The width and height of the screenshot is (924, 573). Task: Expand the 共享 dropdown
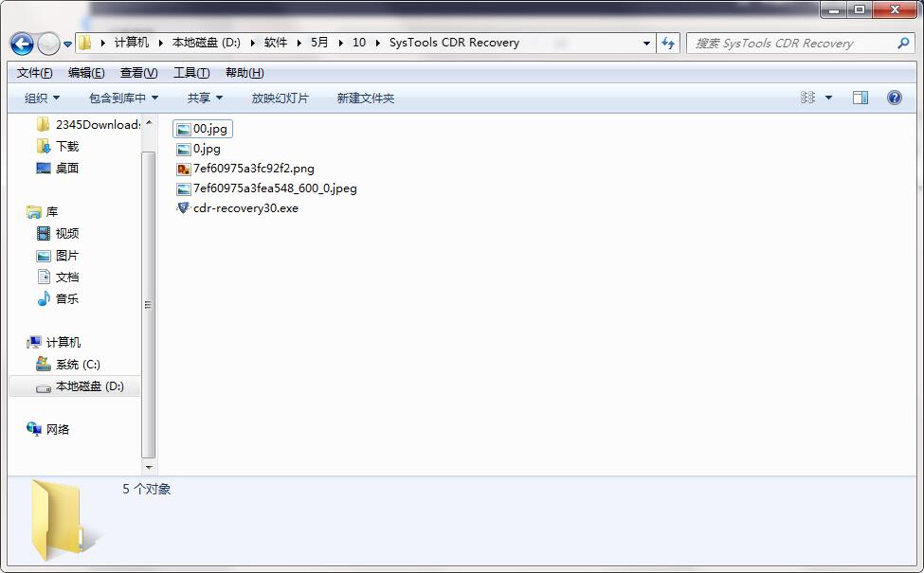click(204, 97)
